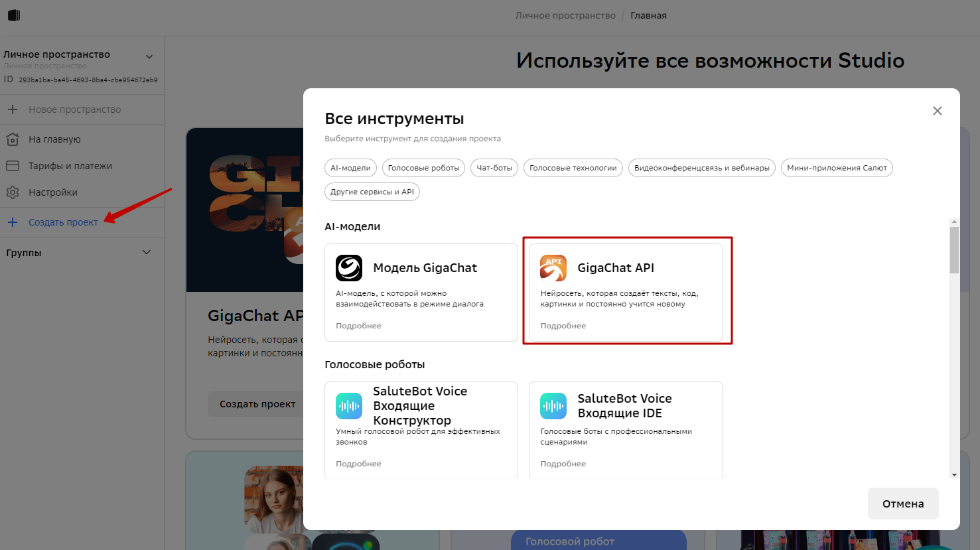Click the plus icon beside Создать проект
This screenshot has width=980, height=550.
(x=13, y=222)
